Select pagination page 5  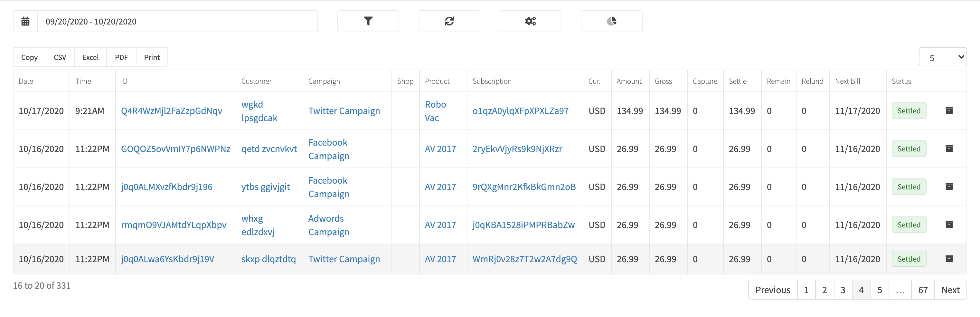tap(879, 290)
